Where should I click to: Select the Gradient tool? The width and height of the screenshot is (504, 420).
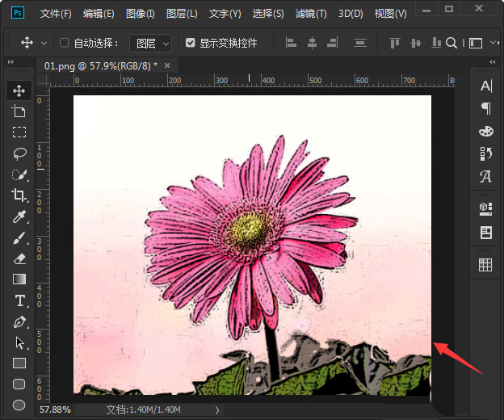(19, 279)
